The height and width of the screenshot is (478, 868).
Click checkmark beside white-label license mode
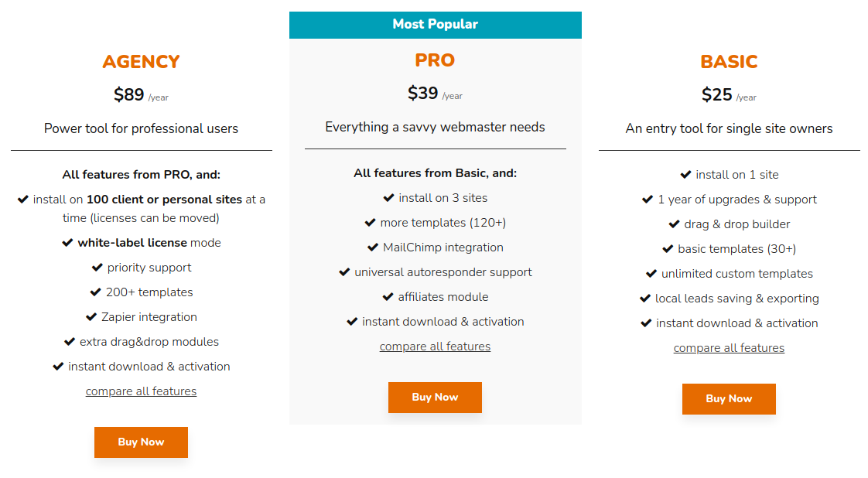click(67, 242)
